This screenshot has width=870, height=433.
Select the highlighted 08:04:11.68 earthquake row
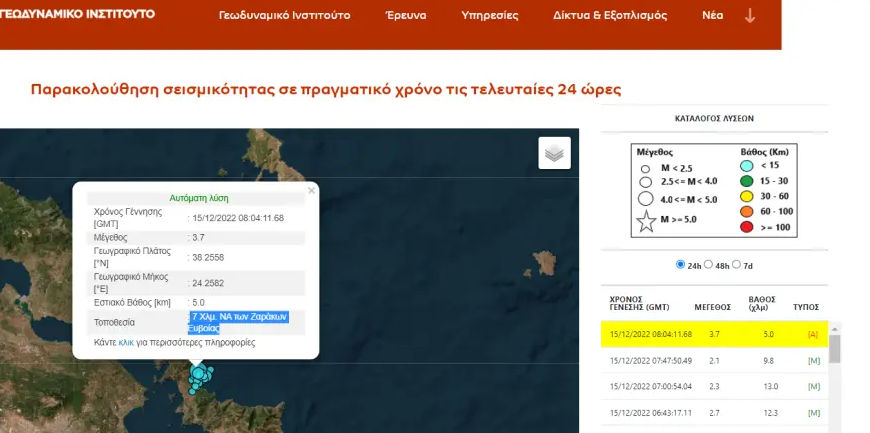[x=715, y=334]
